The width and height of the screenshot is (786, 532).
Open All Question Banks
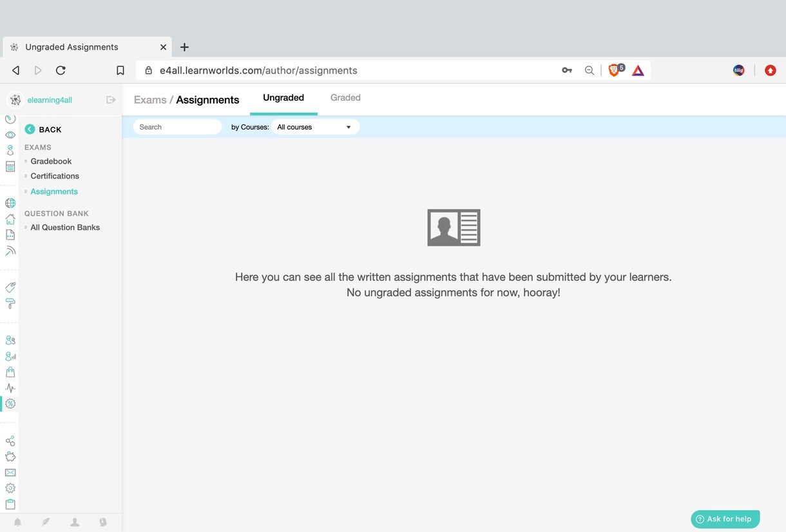tap(65, 227)
